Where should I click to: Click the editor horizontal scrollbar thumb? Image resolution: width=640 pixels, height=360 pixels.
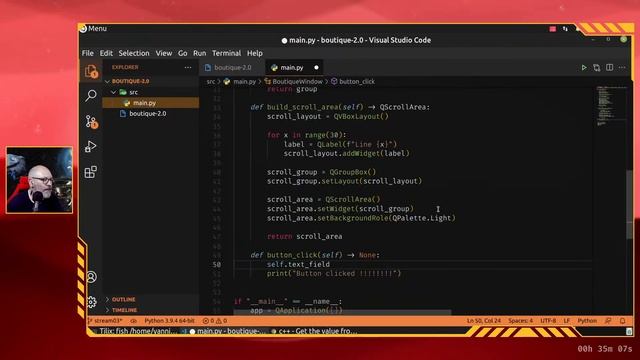pyautogui.click(x=342, y=312)
